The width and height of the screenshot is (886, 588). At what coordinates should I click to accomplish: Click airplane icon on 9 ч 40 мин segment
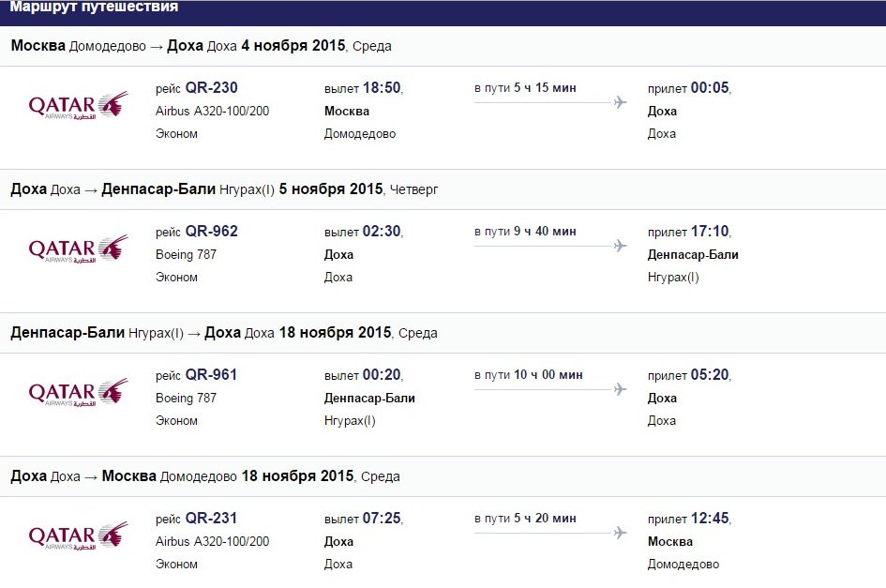(621, 246)
